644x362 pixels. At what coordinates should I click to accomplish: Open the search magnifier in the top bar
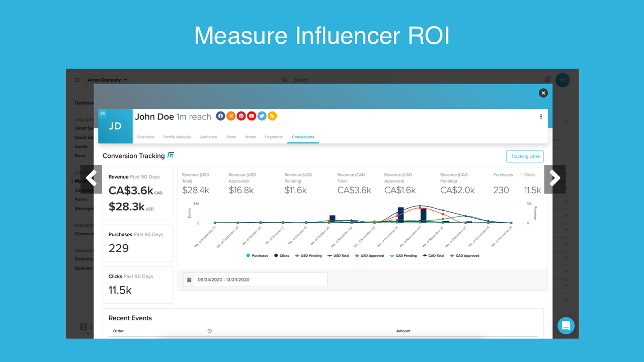coord(285,80)
